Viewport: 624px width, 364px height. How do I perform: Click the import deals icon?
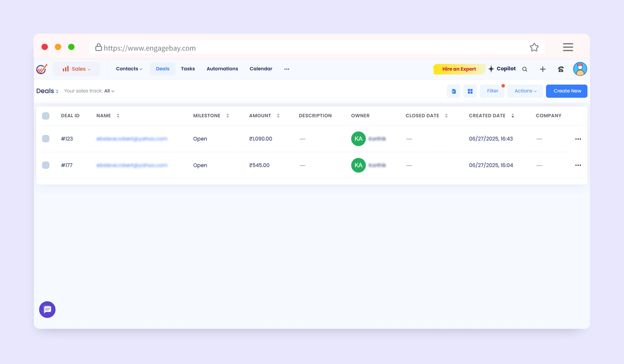(x=453, y=91)
